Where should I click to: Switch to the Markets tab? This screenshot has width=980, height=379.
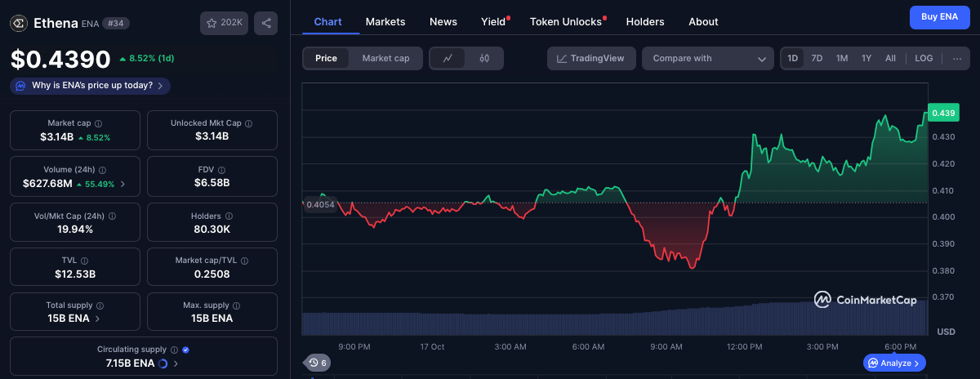(x=385, y=22)
